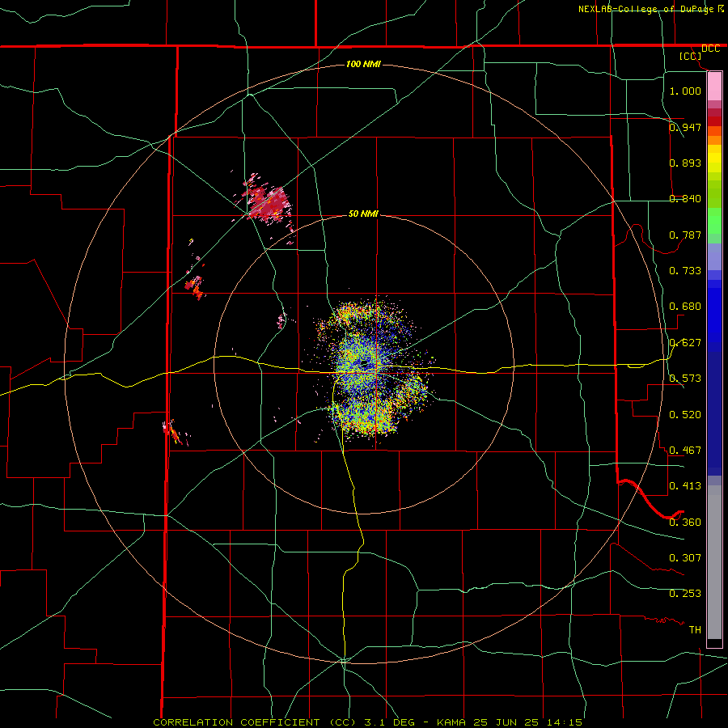This screenshot has height=728, width=728.
Task: Select the 0.573 scale value
Action: pyautogui.click(x=685, y=379)
